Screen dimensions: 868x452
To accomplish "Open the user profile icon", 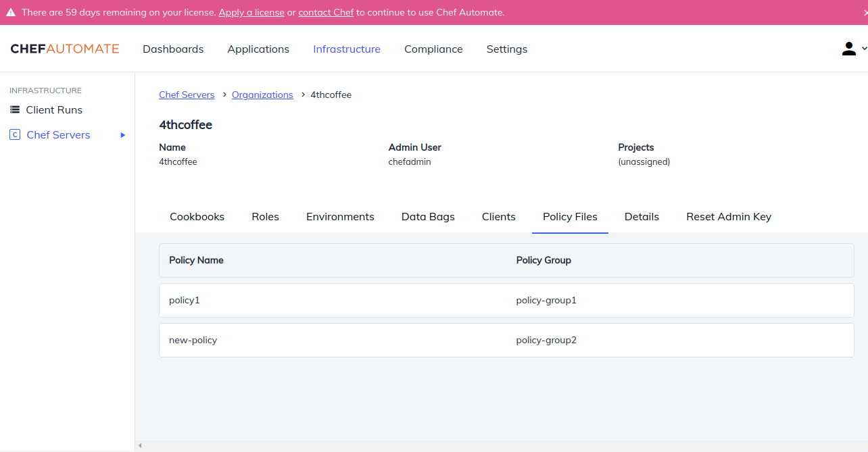I will (x=848, y=49).
